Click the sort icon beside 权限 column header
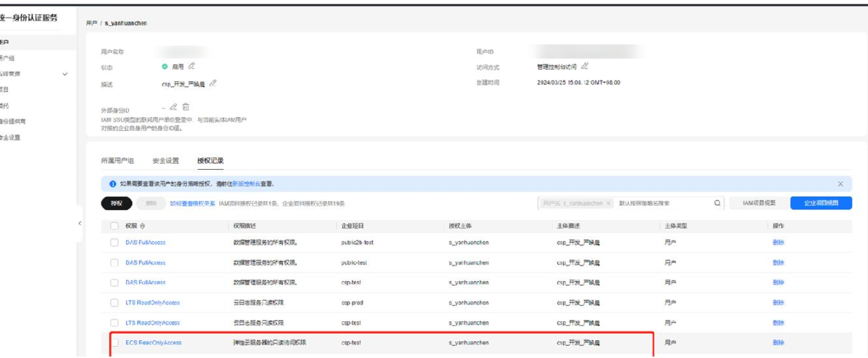This screenshot has height=358, width=868. [x=143, y=226]
